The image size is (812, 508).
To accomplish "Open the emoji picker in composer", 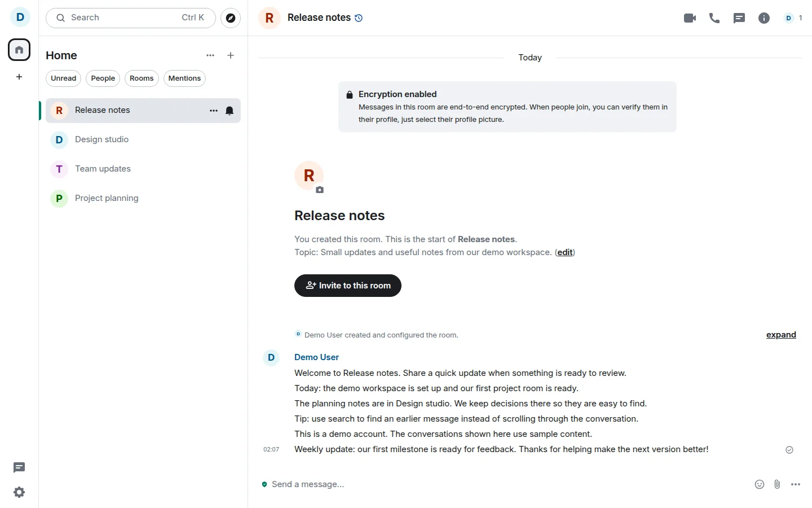I will pyautogui.click(x=760, y=484).
